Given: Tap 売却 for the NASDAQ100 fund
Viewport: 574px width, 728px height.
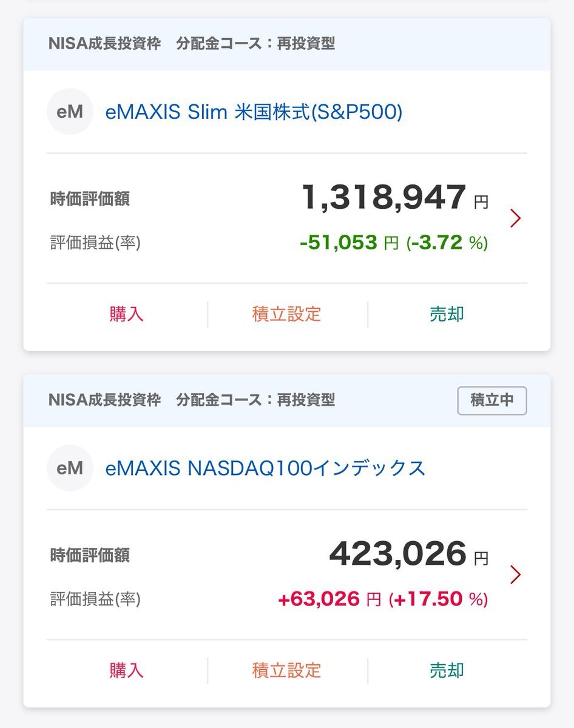Looking at the screenshot, I should click(x=447, y=670).
